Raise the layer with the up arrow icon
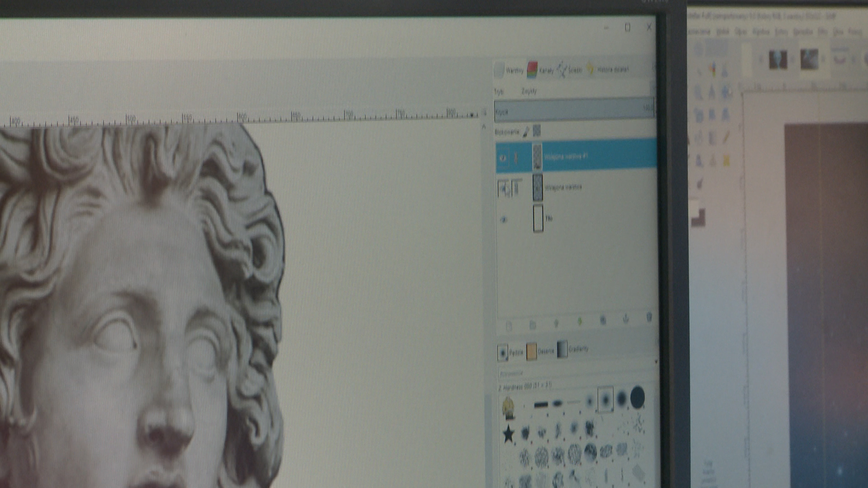Viewport: 868px width, 488px height. click(556, 323)
